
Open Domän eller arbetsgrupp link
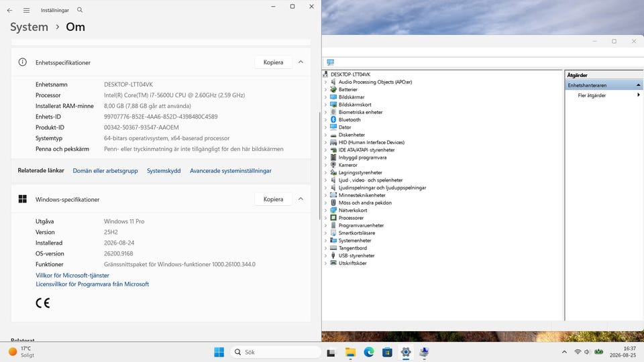point(105,170)
